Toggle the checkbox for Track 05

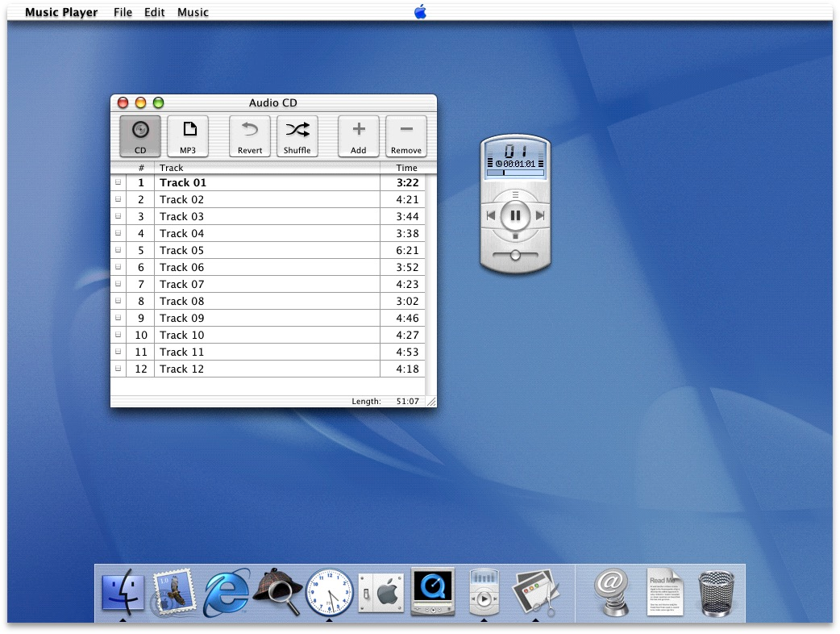119,250
